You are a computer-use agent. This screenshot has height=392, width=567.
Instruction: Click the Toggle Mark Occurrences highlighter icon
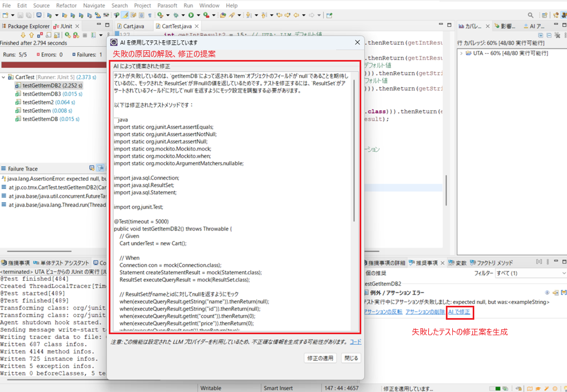tap(125, 15)
